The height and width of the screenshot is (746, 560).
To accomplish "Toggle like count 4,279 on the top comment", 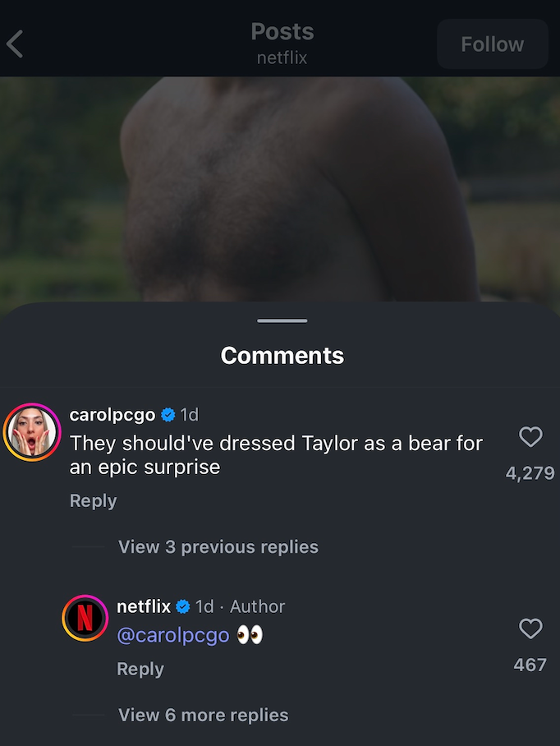I will 530,472.
